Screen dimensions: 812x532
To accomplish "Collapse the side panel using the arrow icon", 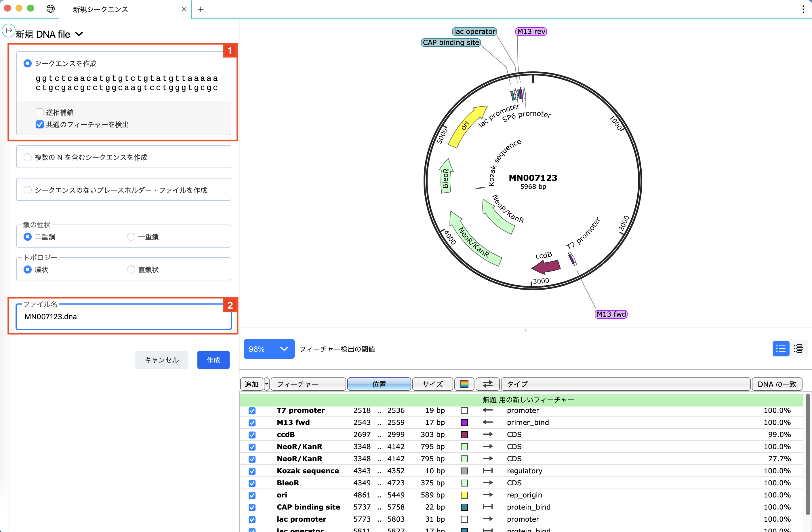I will (x=8, y=30).
